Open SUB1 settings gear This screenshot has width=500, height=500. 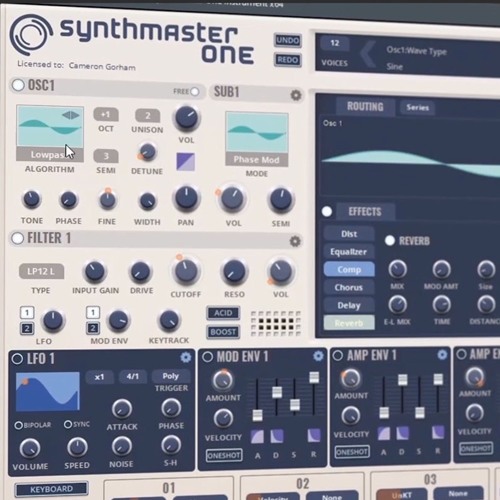(296, 95)
